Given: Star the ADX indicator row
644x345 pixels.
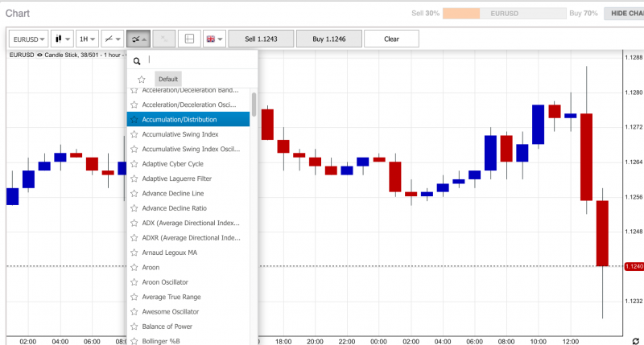Looking at the screenshot, I should [x=134, y=223].
